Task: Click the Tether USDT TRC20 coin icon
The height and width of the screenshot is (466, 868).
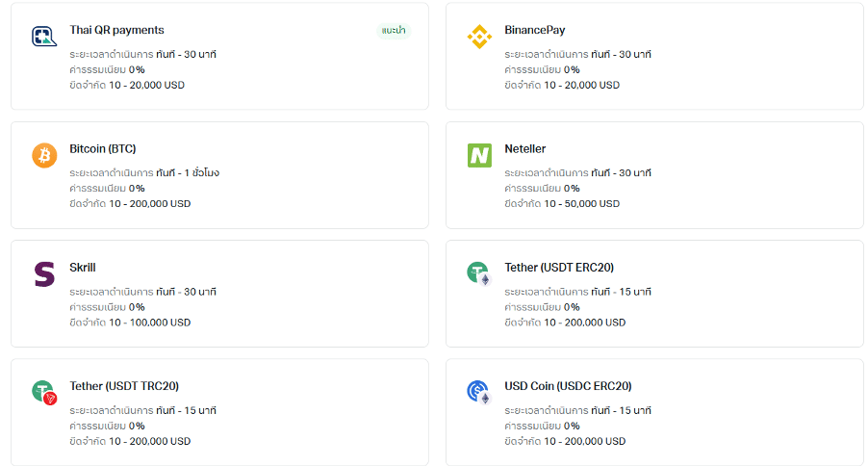Action: click(44, 392)
